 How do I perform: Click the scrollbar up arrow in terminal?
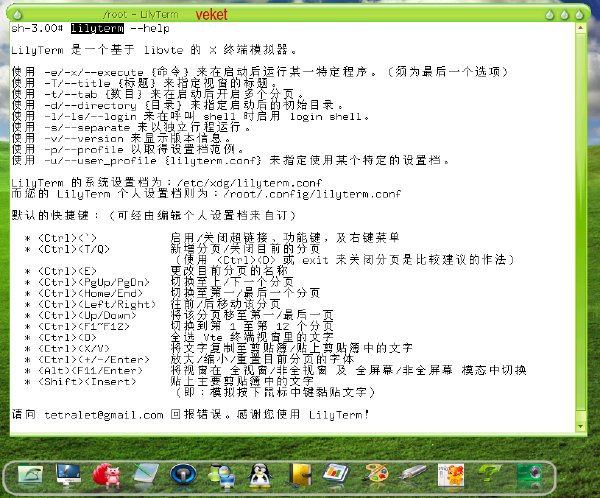point(580,28)
